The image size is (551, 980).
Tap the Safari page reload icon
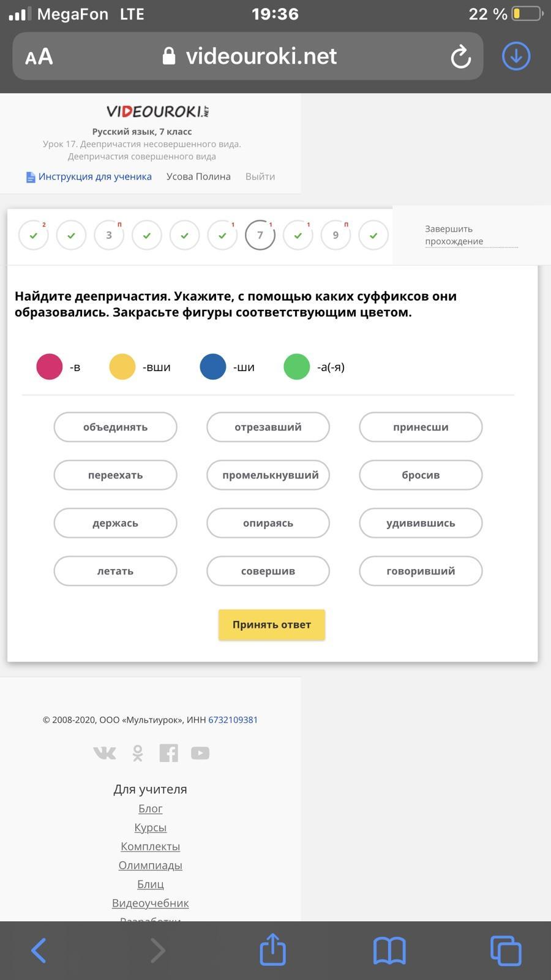(x=460, y=56)
